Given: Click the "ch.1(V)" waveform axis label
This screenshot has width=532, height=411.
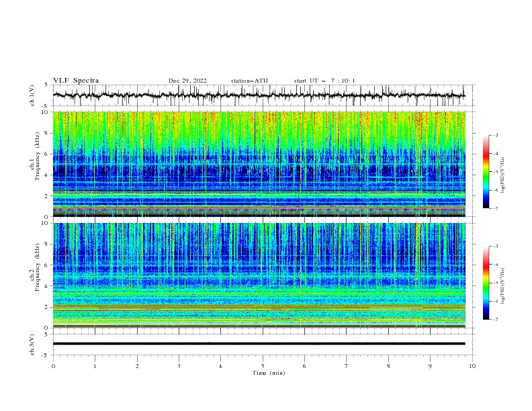Looking at the screenshot, I should 32,95.
